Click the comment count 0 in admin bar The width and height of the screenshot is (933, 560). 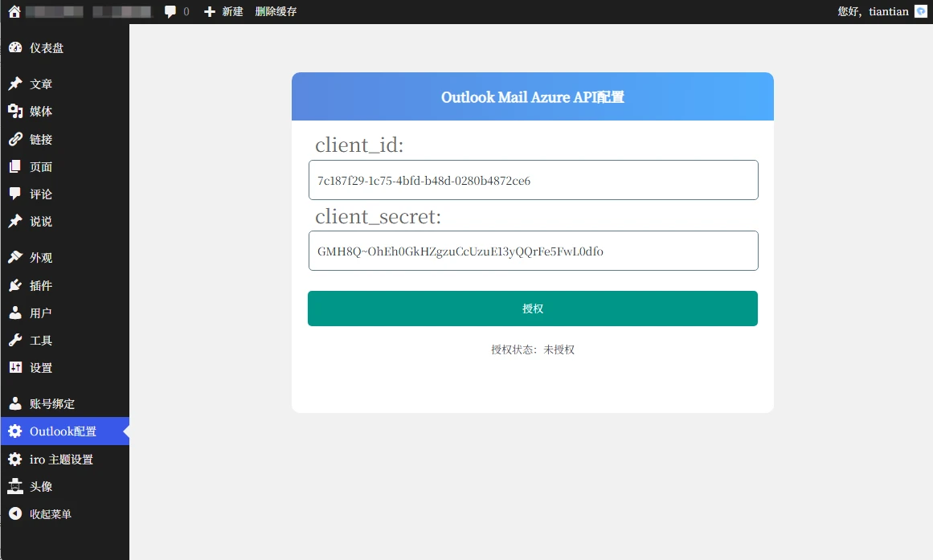pos(186,11)
